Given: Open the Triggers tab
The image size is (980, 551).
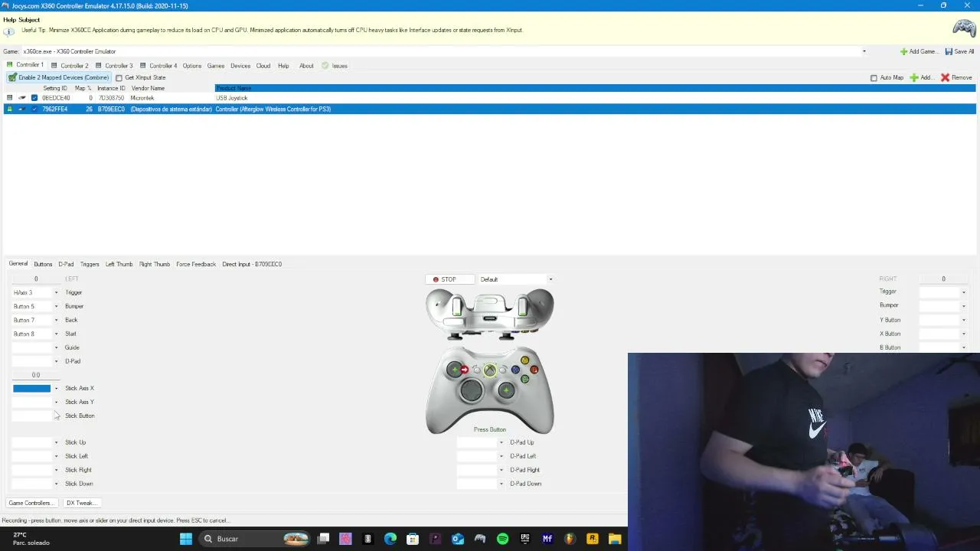Looking at the screenshot, I should pyautogui.click(x=90, y=264).
